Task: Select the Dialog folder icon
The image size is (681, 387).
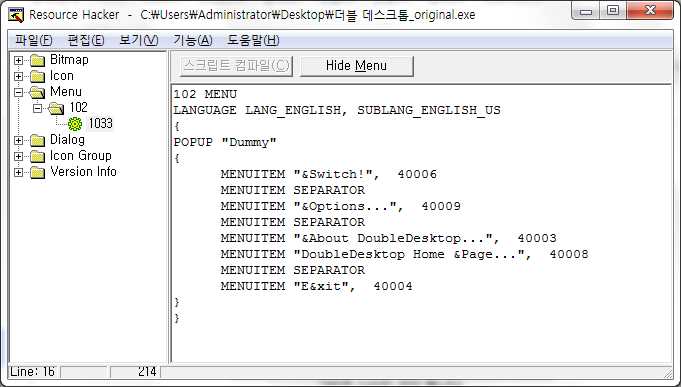Action: (x=38, y=140)
